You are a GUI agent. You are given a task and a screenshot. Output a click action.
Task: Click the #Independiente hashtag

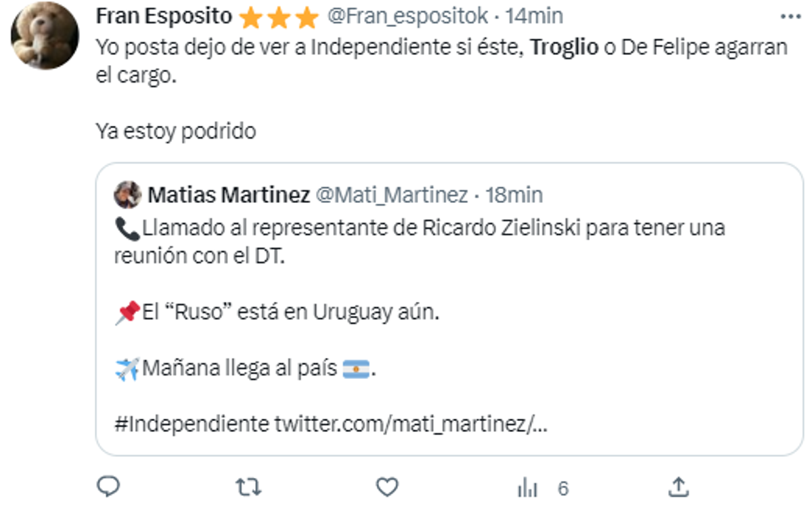click(191, 424)
